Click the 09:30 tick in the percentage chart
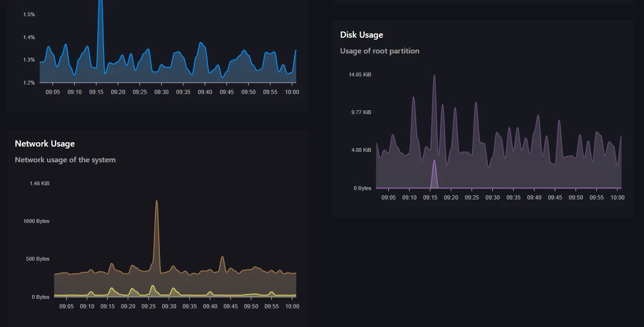The width and height of the screenshot is (644, 327). [162, 92]
